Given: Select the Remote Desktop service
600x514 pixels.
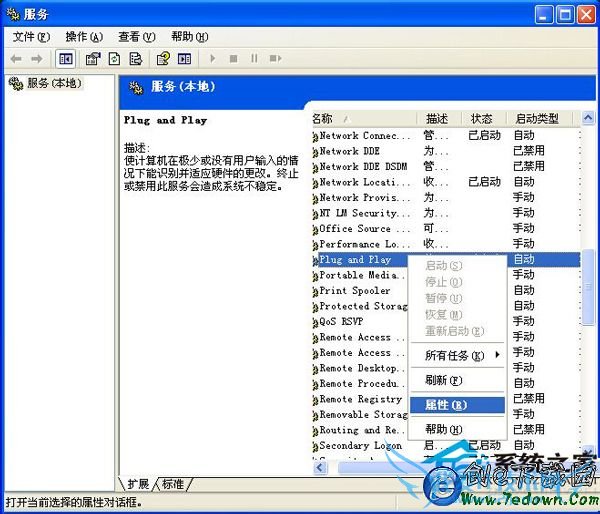Looking at the screenshot, I should pyautogui.click(x=362, y=368).
